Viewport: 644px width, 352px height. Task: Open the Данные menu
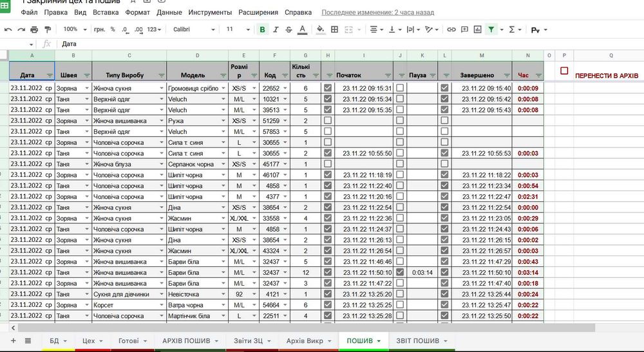[169, 12]
